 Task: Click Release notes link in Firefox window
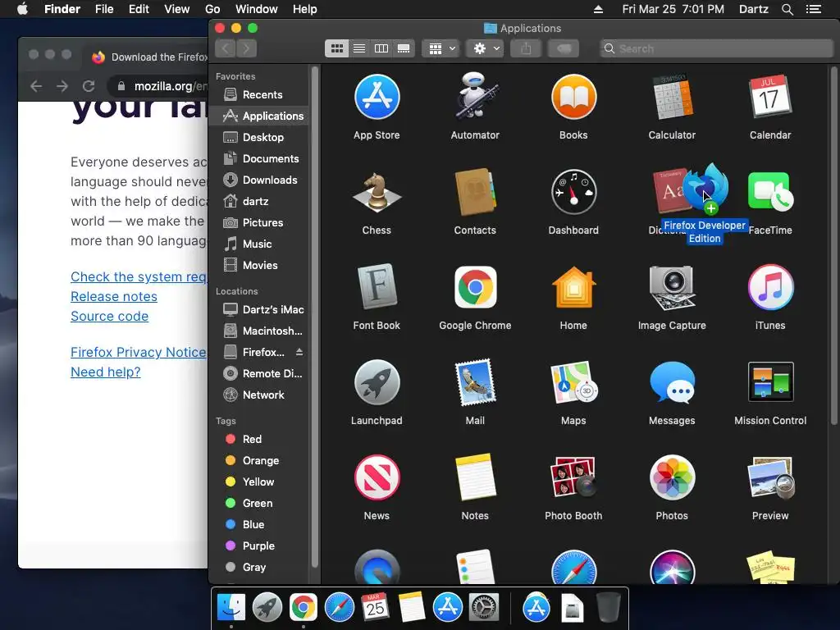[x=113, y=297]
